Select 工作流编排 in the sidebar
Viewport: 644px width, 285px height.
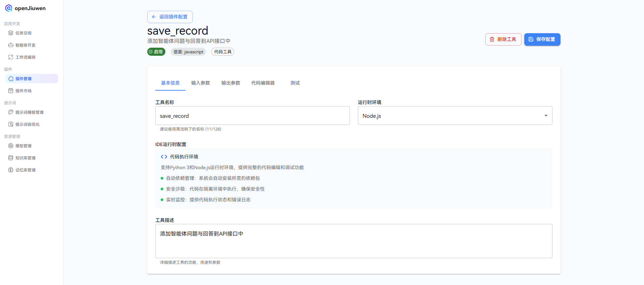click(32, 57)
